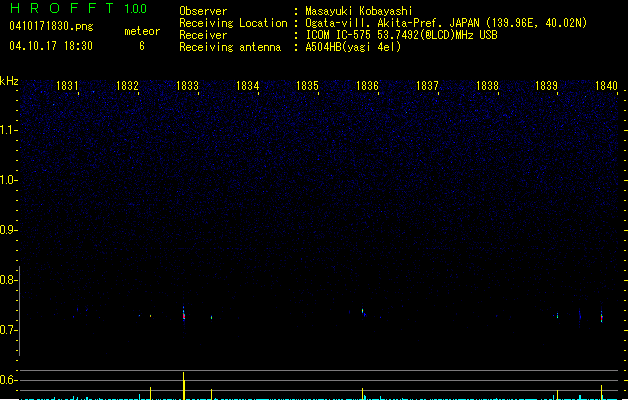Click the 1838 time axis marker

pos(487,86)
